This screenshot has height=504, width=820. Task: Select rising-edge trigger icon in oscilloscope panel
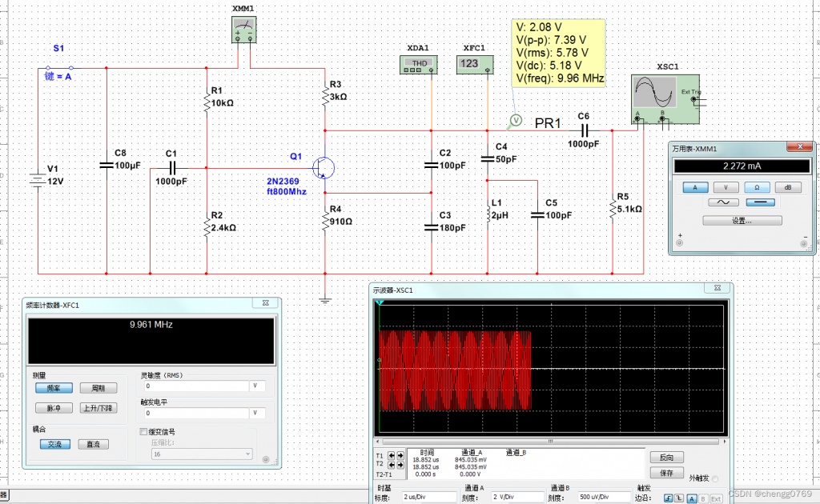pos(666,498)
